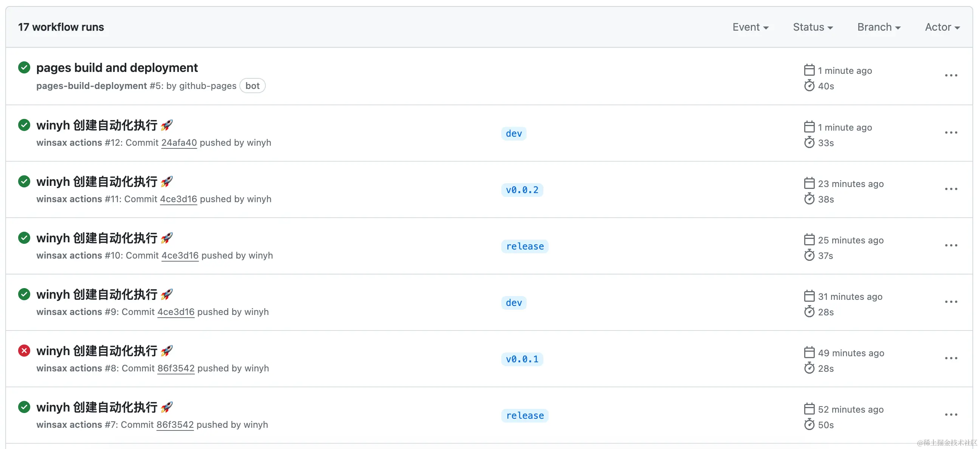Click the v0.0.1 tag label

pyautogui.click(x=522, y=359)
